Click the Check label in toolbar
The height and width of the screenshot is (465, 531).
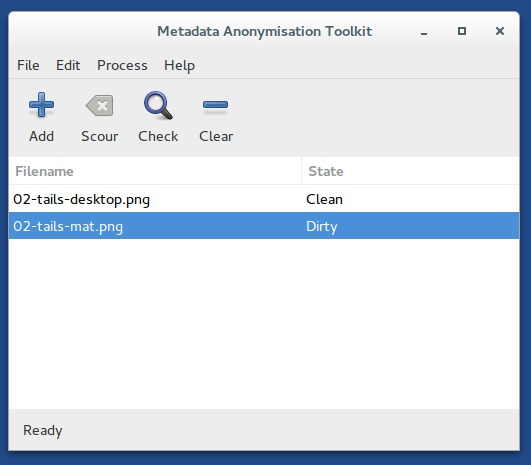click(x=158, y=136)
